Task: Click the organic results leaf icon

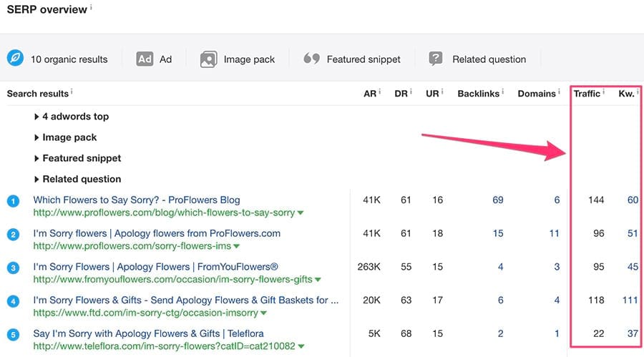Action: click(x=15, y=59)
